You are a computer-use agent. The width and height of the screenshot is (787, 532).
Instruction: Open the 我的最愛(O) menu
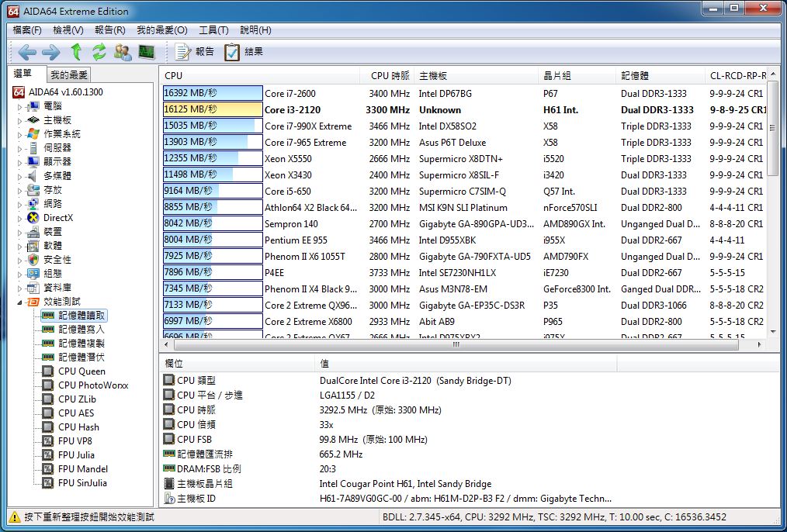tap(162, 30)
